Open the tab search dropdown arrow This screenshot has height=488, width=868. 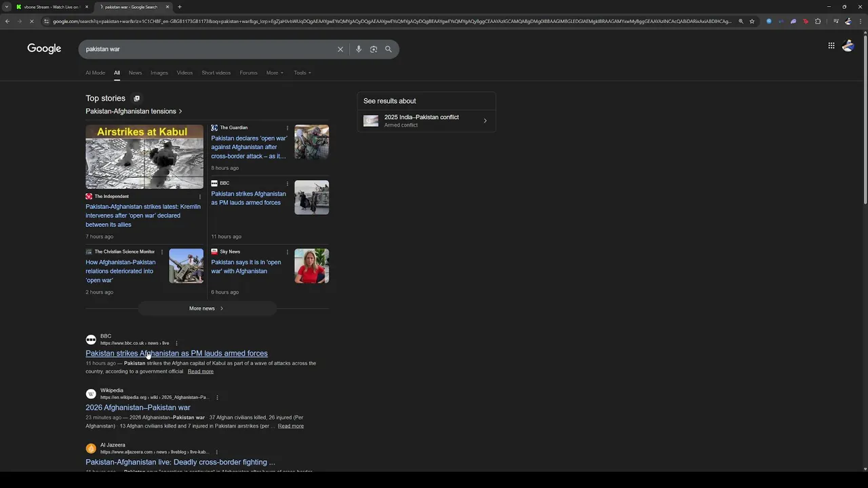(x=7, y=7)
